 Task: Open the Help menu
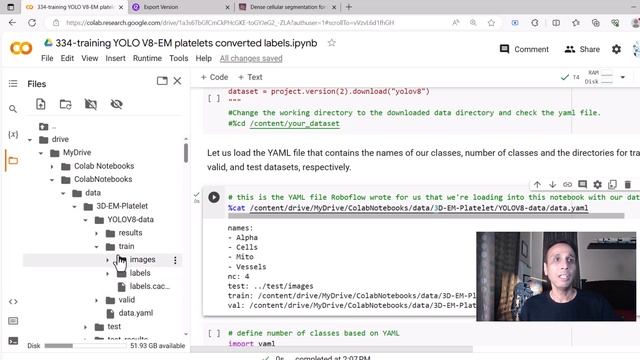204,58
